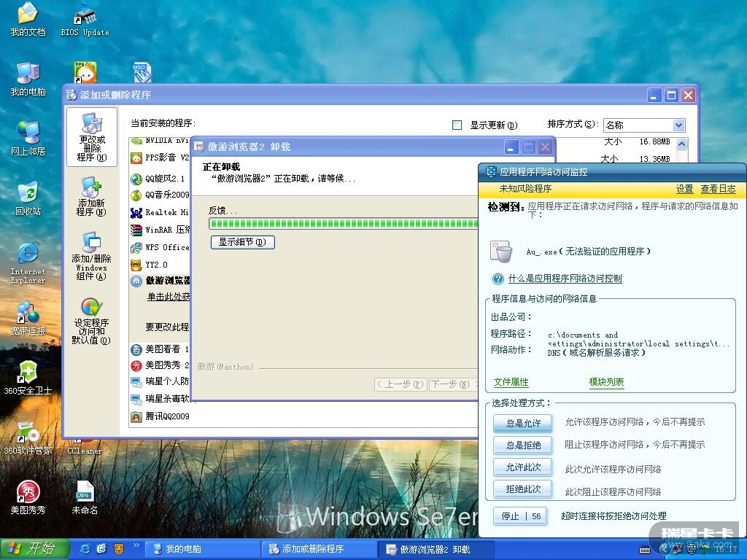The width and height of the screenshot is (747, 560).
Task: Select QQ音乐2009 program entry
Action: [x=160, y=195]
